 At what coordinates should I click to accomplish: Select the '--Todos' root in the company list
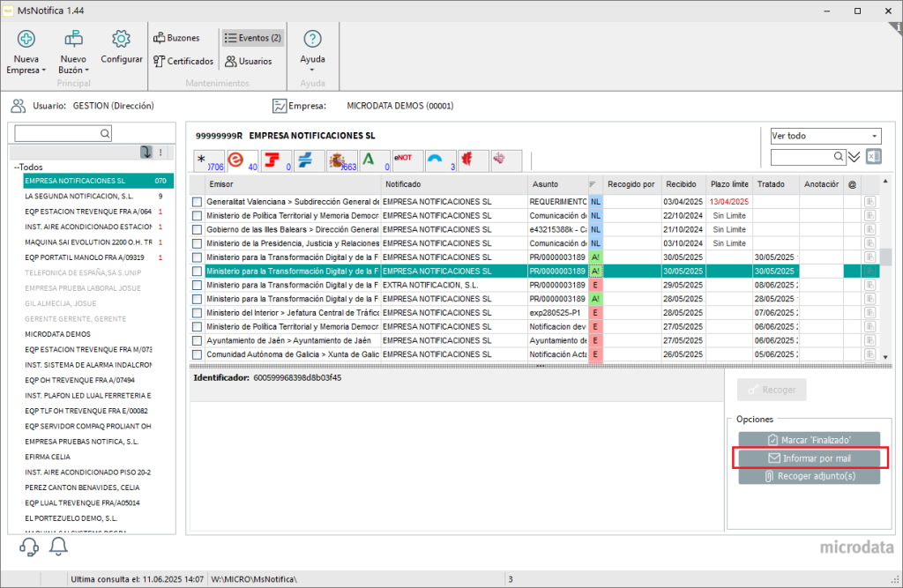click(29, 167)
